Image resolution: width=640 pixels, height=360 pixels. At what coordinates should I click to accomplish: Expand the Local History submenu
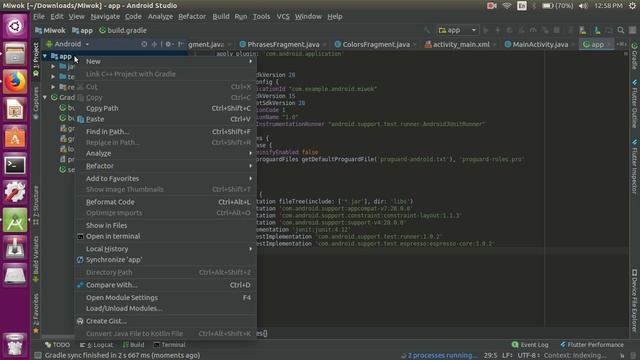(x=166, y=249)
